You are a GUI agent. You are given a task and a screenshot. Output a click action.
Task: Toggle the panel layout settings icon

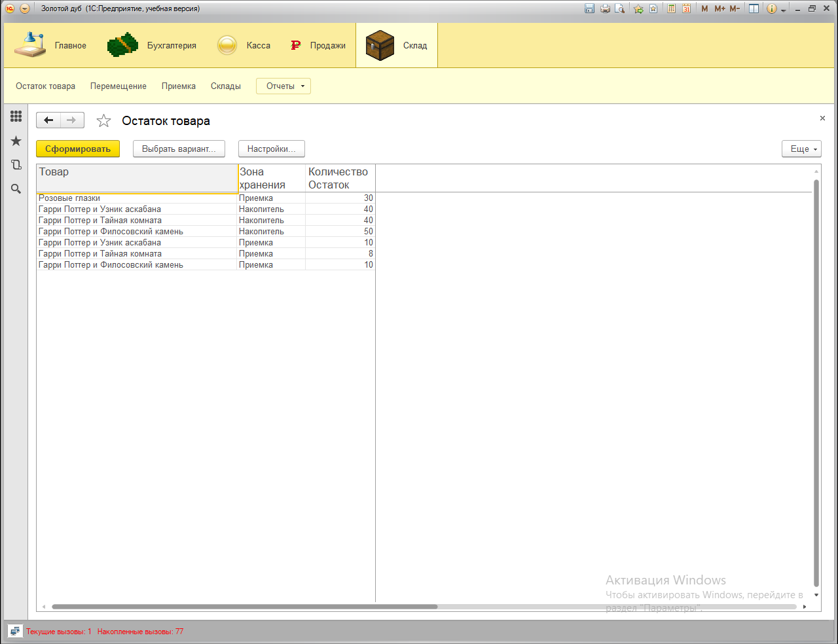click(754, 9)
